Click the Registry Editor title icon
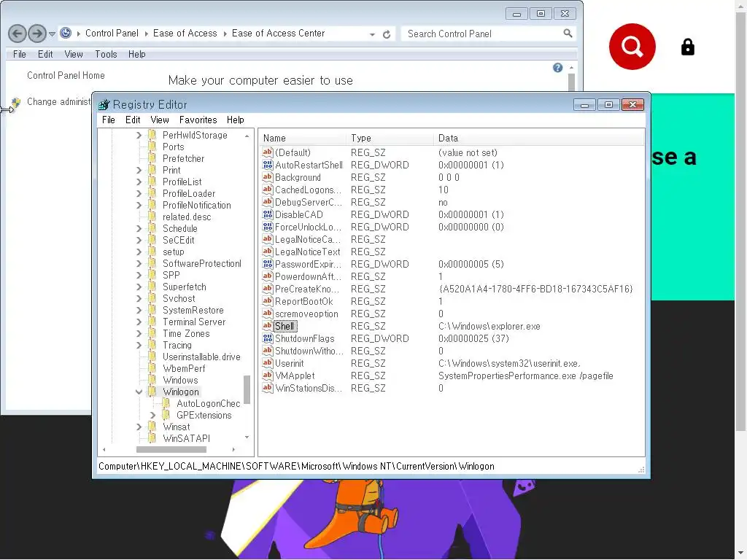This screenshot has height=560, width=747. point(104,104)
